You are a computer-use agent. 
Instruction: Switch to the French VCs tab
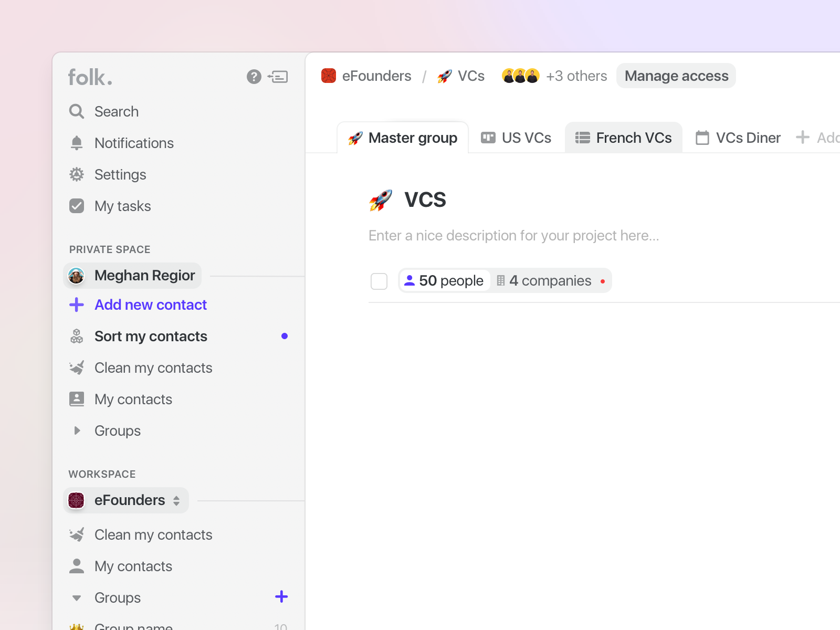624,138
